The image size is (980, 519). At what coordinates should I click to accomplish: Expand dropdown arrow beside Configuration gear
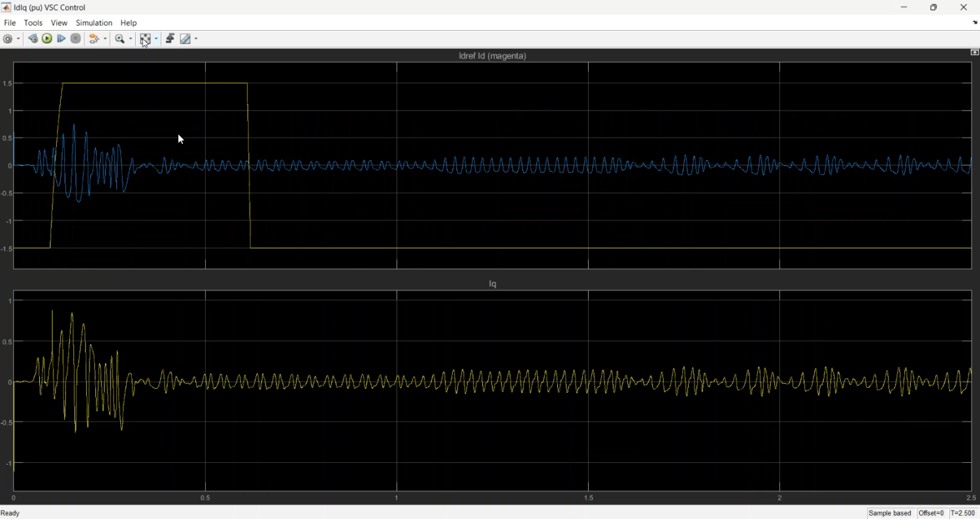pyautogui.click(x=18, y=39)
